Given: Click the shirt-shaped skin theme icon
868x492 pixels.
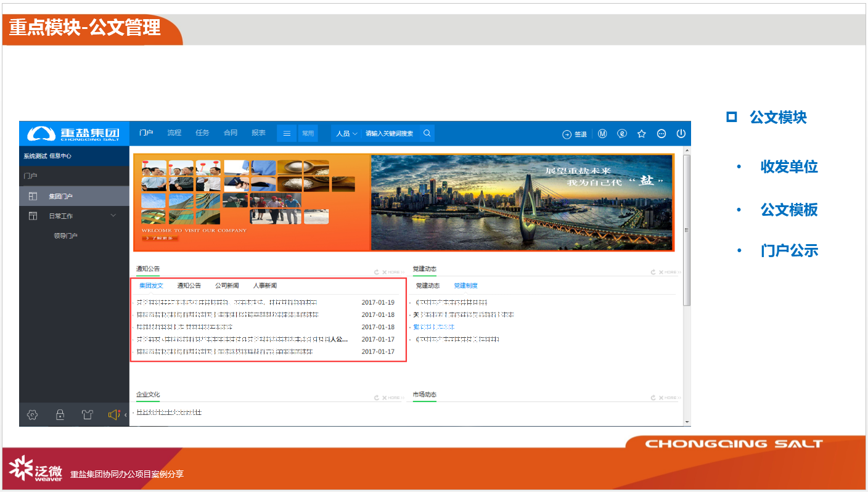Looking at the screenshot, I should pyautogui.click(x=87, y=415).
